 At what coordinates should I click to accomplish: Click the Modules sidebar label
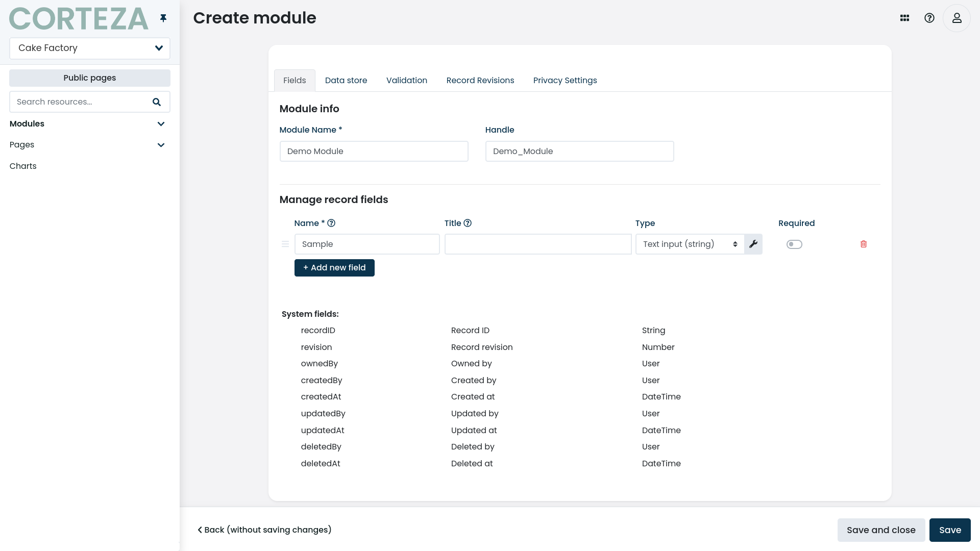pos(27,124)
